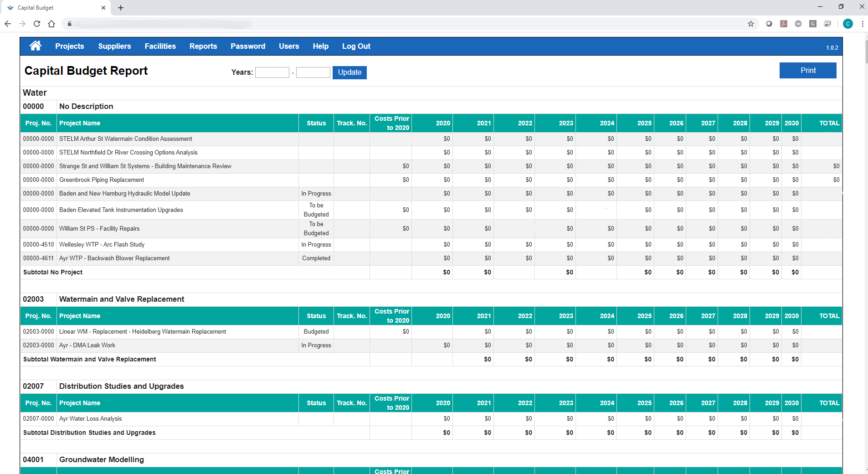Click 'Ayr - DMA Leak Work' project
Image resolution: width=868 pixels, height=474 pixels.
coord(87,345)
